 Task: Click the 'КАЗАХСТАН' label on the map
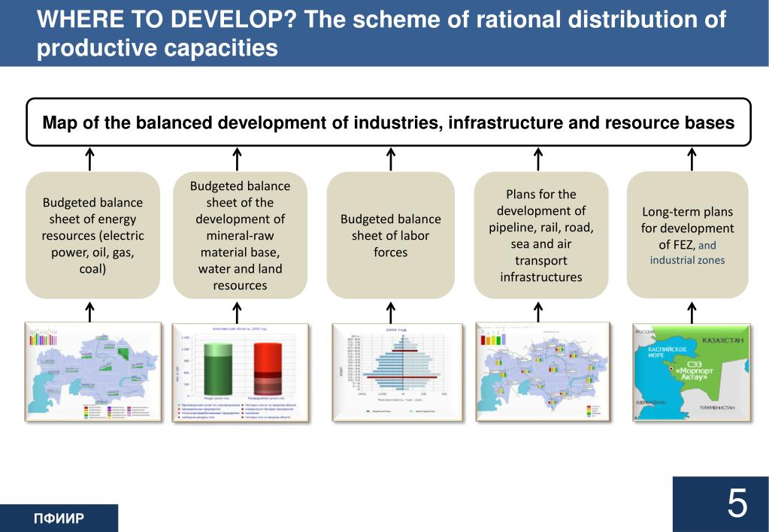pyautogui.click(x=722, y=340)
